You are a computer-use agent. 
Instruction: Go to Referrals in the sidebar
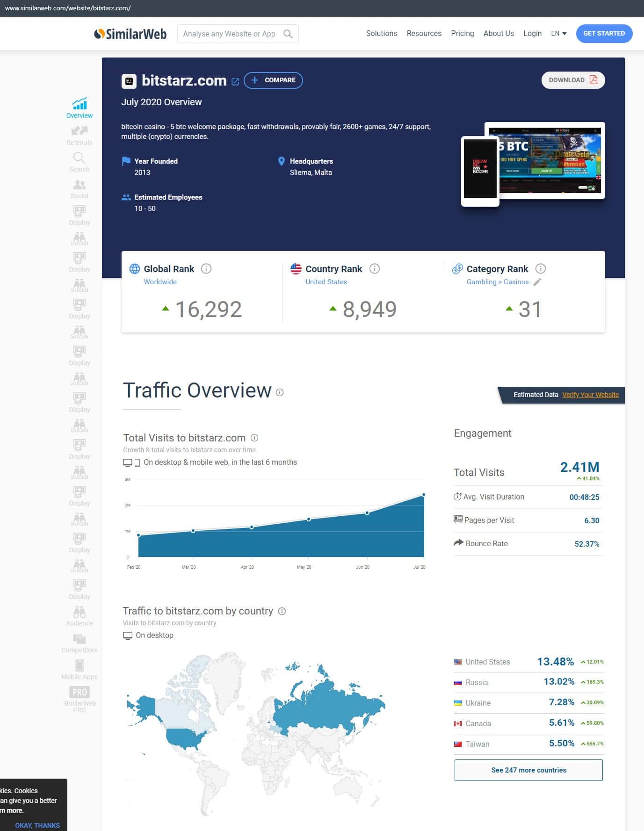pos(80,136)
